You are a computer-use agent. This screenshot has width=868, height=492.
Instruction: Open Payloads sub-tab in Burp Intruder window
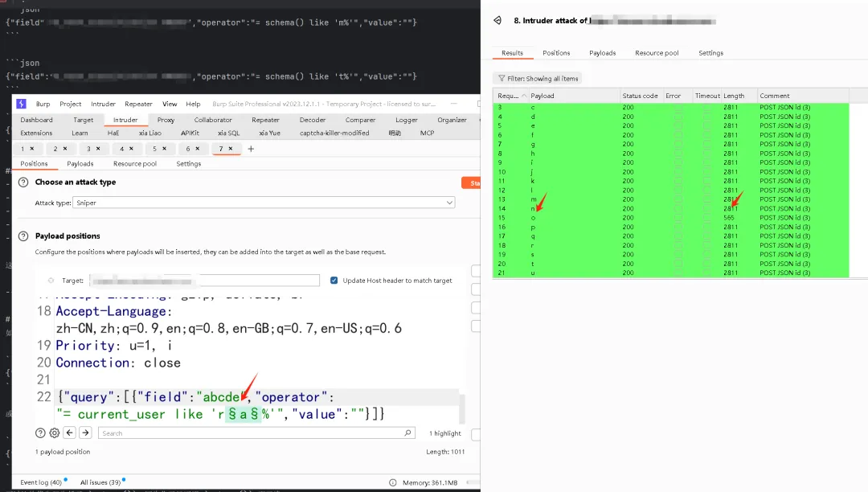tap(80, 164)
